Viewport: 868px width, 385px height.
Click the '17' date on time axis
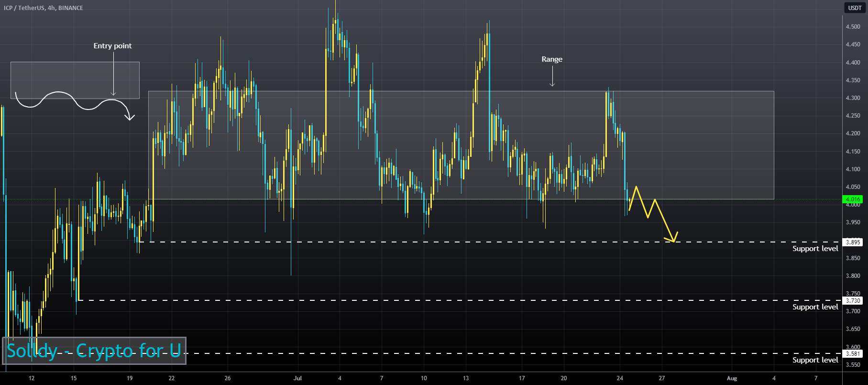(x=522, y=378)
